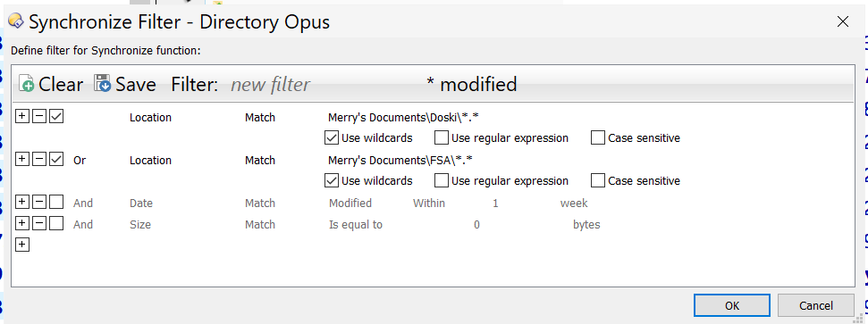Confirm filter with OK button

pos(732,305)
